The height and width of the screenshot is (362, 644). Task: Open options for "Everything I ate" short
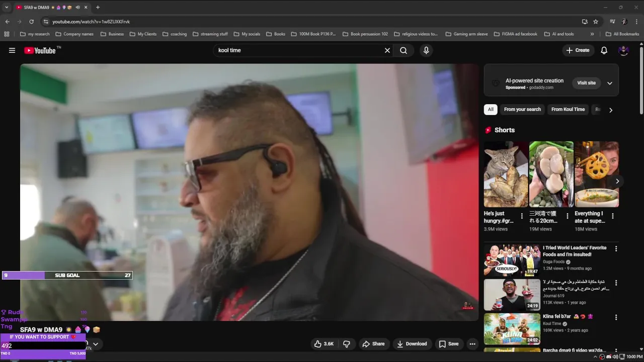612,216
